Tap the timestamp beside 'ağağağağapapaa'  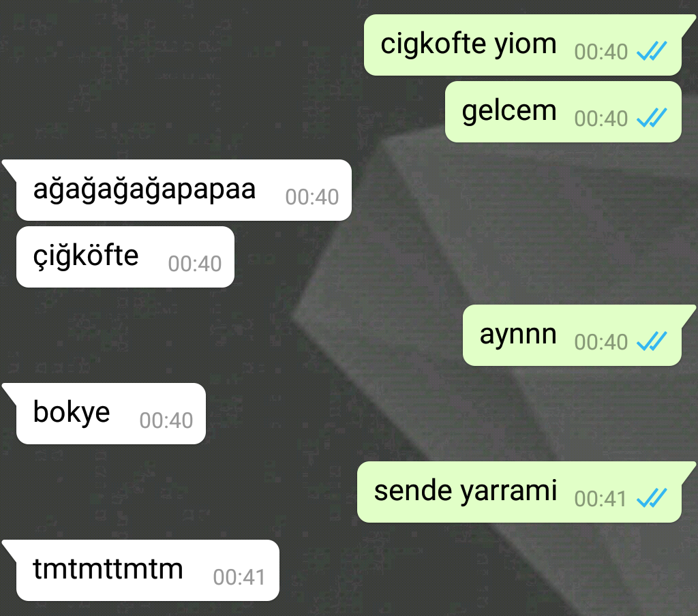click(312, 197)
